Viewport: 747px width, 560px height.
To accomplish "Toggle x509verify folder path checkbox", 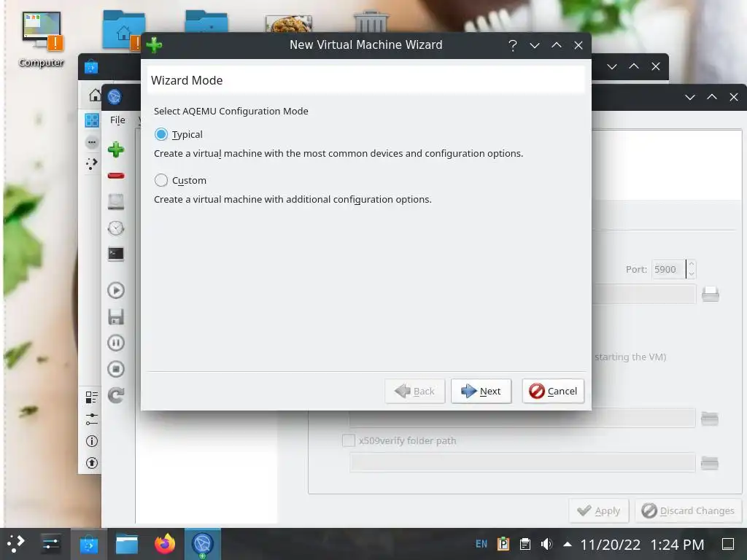I will pos(349,440).
